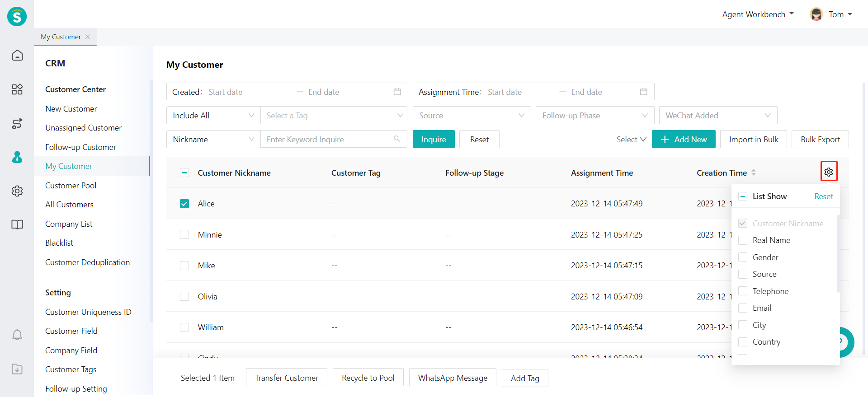Enable Real Name column checkbox
This screenshot has height=397, width=868.
(743, 240)
